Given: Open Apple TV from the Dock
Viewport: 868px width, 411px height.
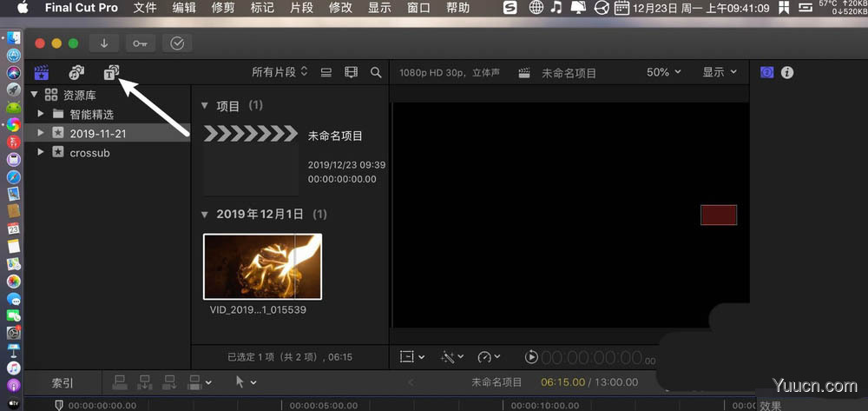Looking at the screenshot, I should pos(13,402).
